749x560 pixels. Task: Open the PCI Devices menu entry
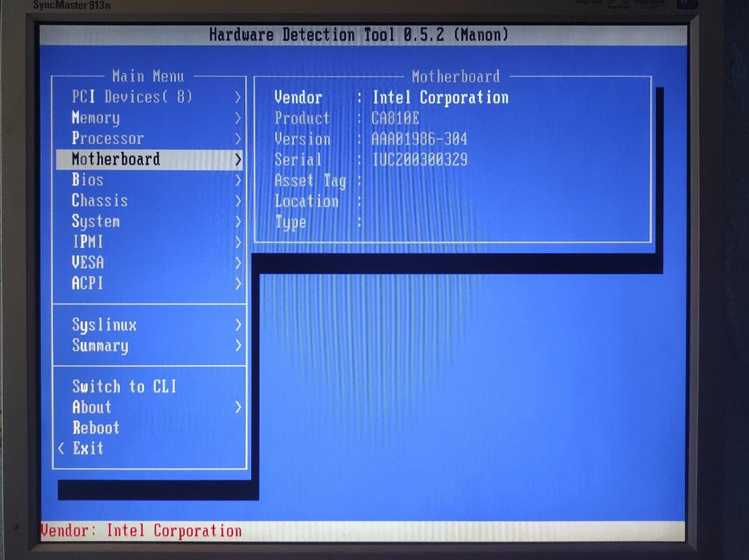pyautogui.click(x=132, y=97)
